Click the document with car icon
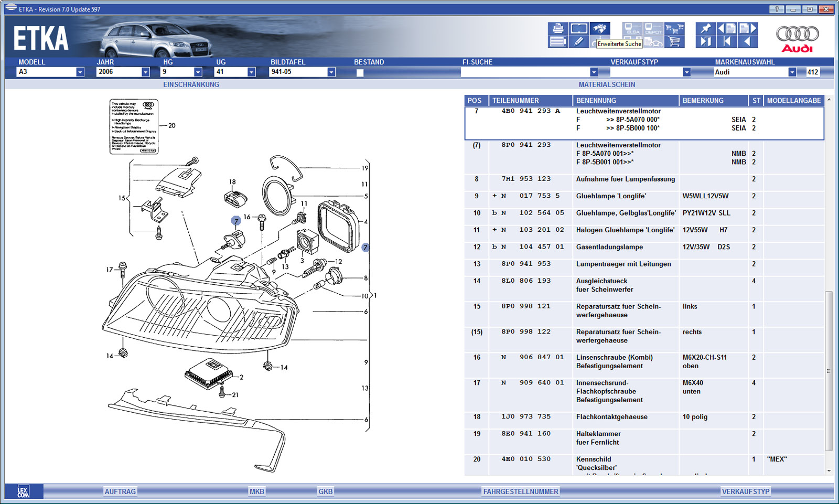 tap(653, 41)
